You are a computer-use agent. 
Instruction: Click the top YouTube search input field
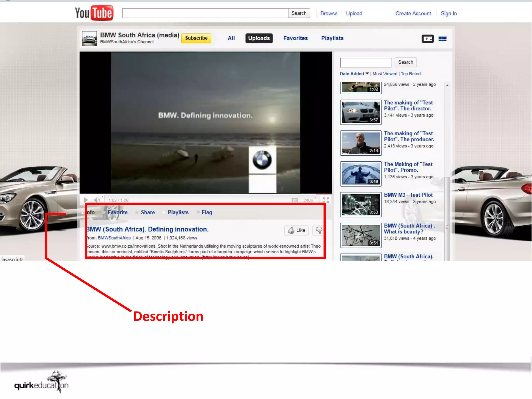tap(205, 13)
